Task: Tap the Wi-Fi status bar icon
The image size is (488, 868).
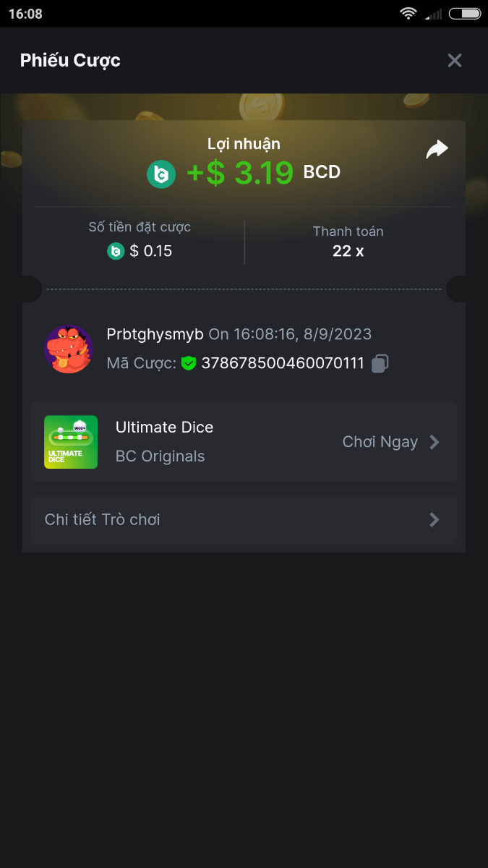Action: click(x=409, y=14)
